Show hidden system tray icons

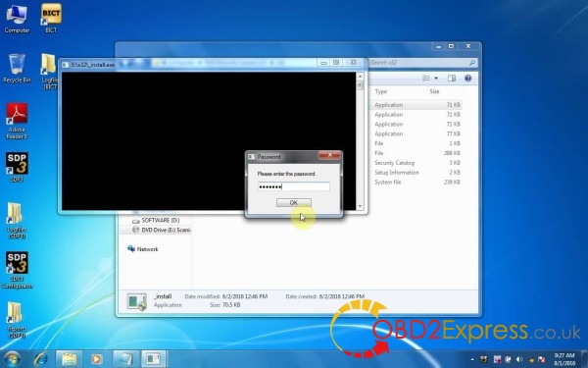tap(471, 360)
